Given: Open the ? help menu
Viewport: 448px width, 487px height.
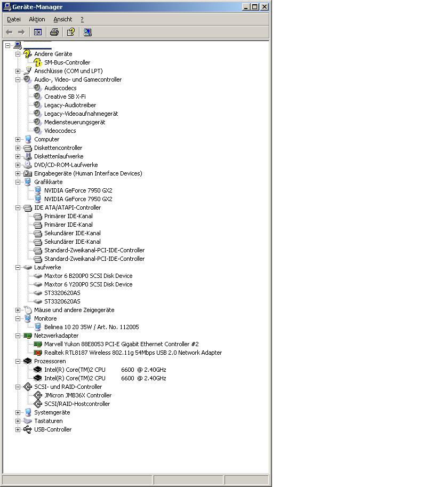Looking at the screenshot, I should [x=82, y=19].
